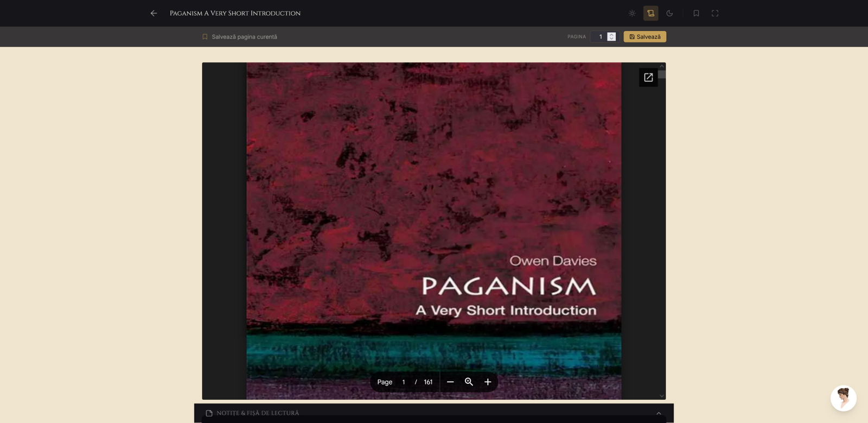868x423 pixels.
Task: Zoom in the PDF with the plus icon
Action: (488, 382)
